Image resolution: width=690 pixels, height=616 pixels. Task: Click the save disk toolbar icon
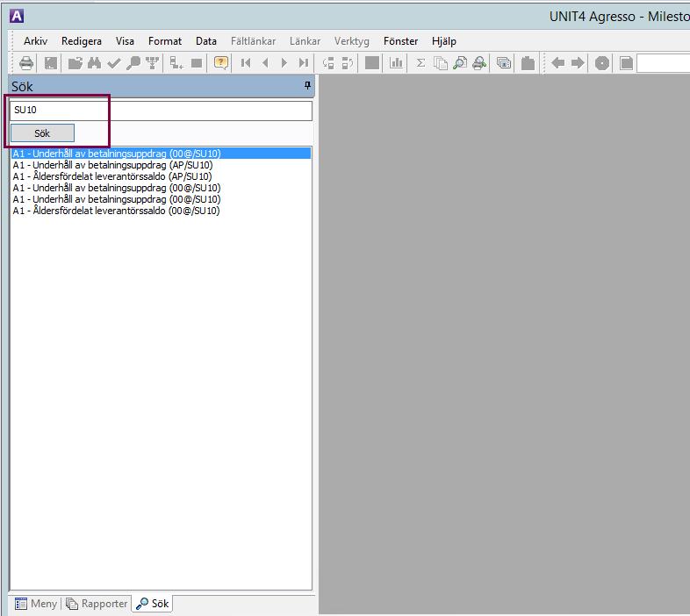point(51,63)
